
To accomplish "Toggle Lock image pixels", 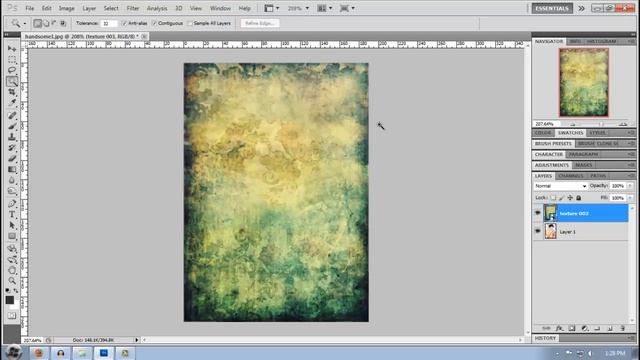I will tap(562, 198).
